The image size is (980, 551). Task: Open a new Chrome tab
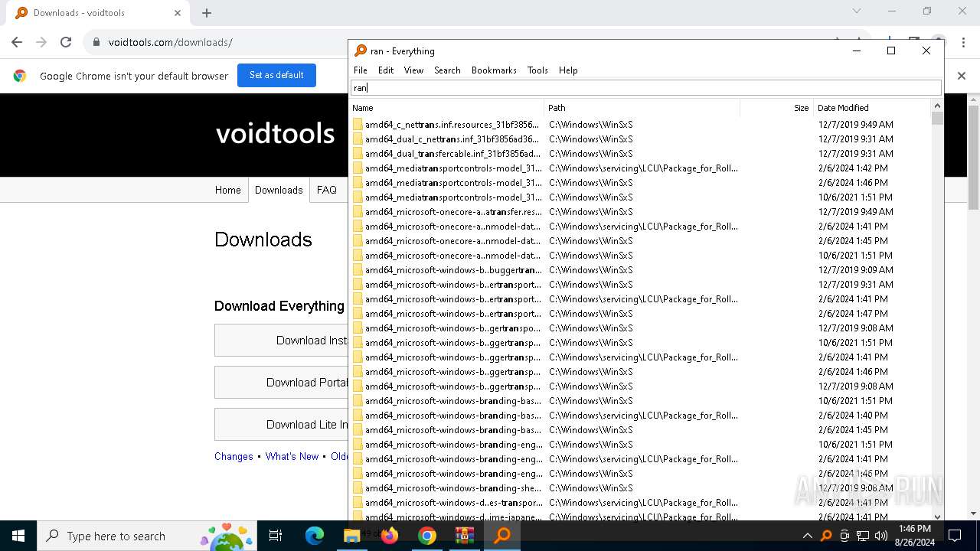click(x=207, y=12)
